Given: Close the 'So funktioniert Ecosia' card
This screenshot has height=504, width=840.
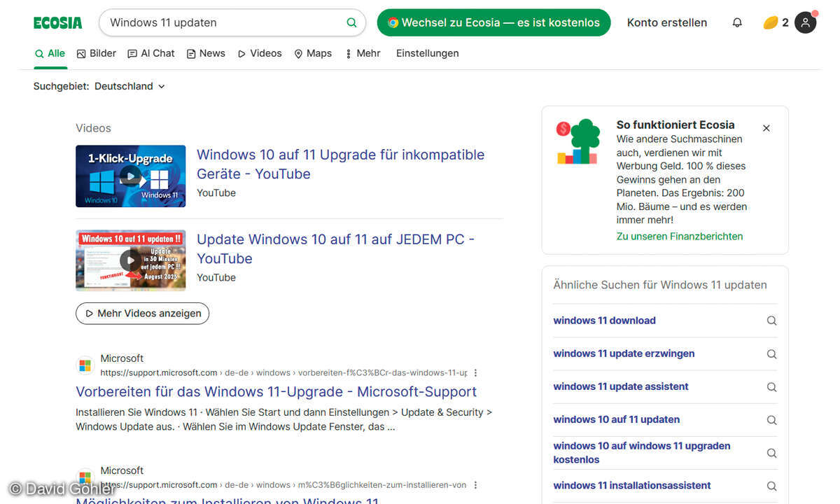Looking at the screenshot, I should click(x=766, y=128).
